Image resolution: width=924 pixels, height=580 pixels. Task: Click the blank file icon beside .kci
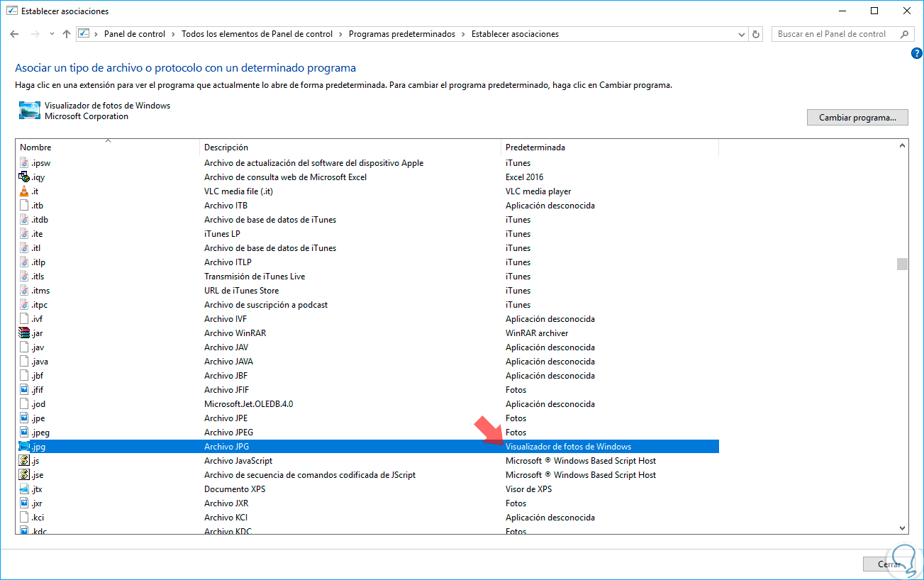click(x=24, y=518)
